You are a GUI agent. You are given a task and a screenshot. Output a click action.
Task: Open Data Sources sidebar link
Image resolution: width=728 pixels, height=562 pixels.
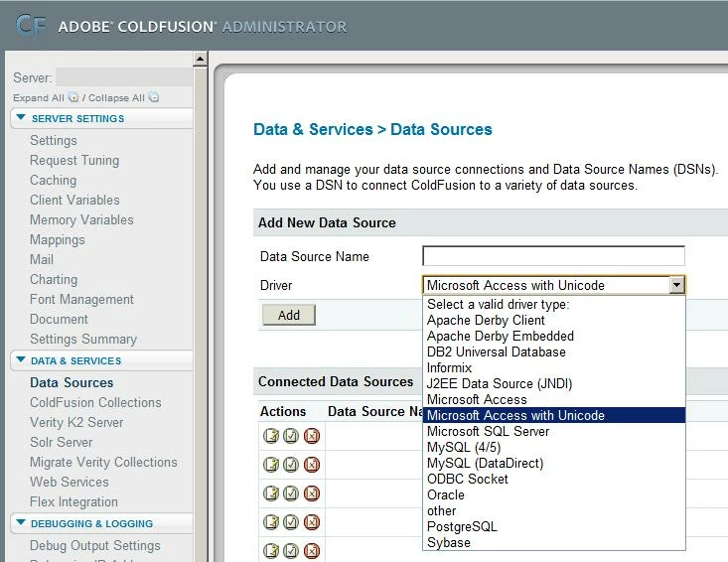coord(72,383)
